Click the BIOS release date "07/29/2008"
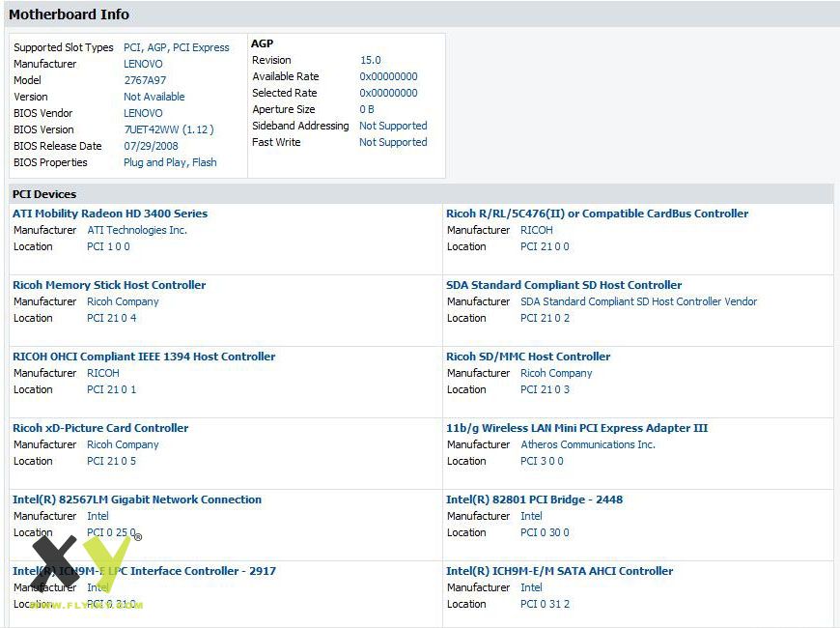Image resolution: width=840 pixels, height=628 pixels. point(151,146)
